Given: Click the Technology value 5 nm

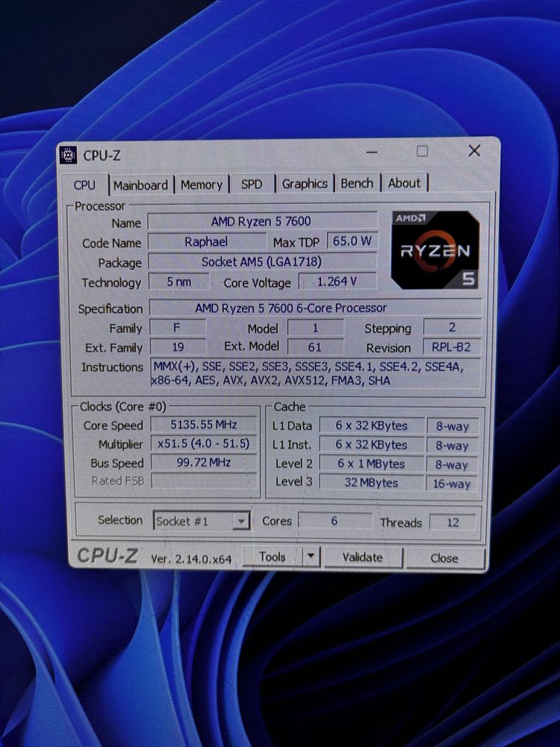Looking at the screenshot, I should click(179, 282).
